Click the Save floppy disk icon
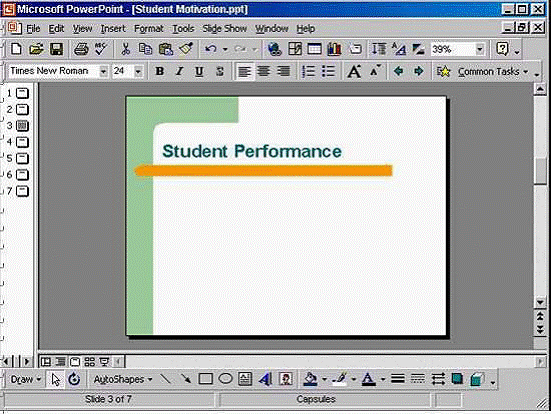 coord(56,49)
